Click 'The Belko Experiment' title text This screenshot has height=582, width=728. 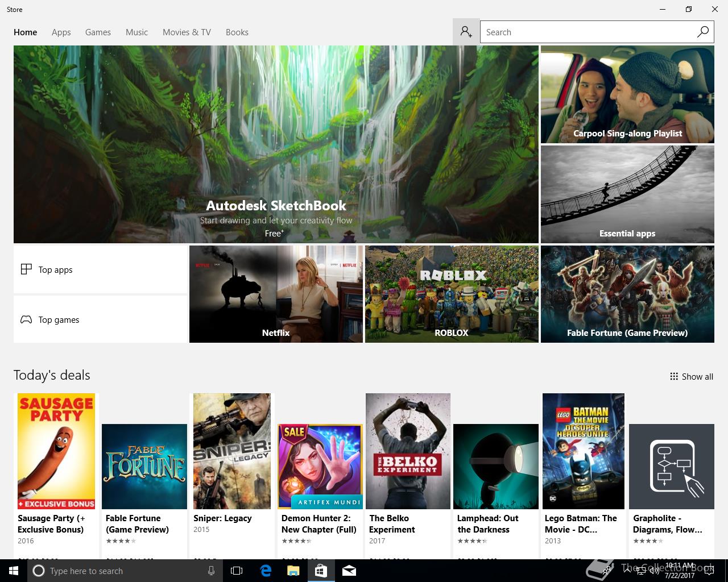392,523
